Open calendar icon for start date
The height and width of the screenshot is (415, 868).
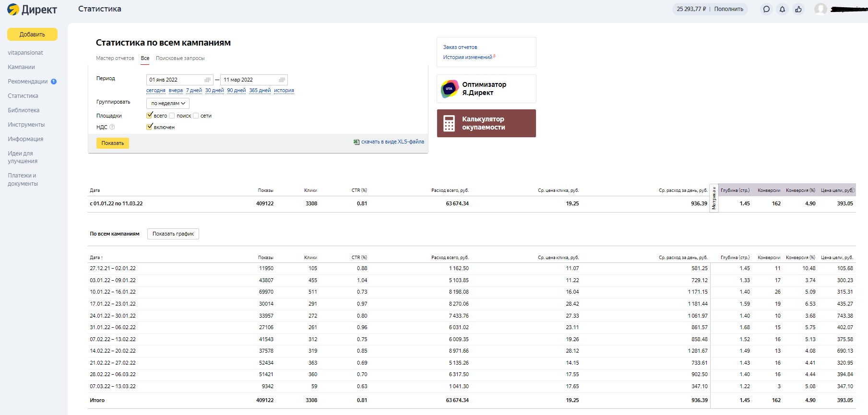tap(207, 80)
